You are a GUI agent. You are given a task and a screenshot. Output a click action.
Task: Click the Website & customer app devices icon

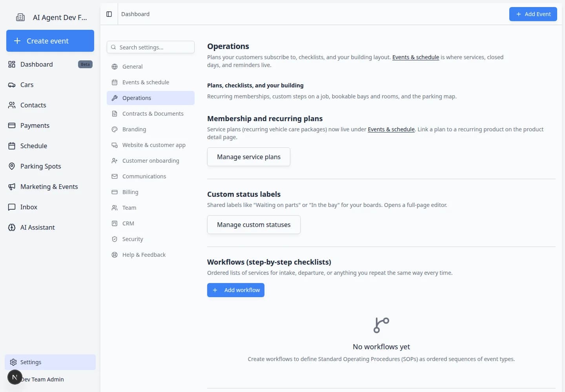pos(115,145)
